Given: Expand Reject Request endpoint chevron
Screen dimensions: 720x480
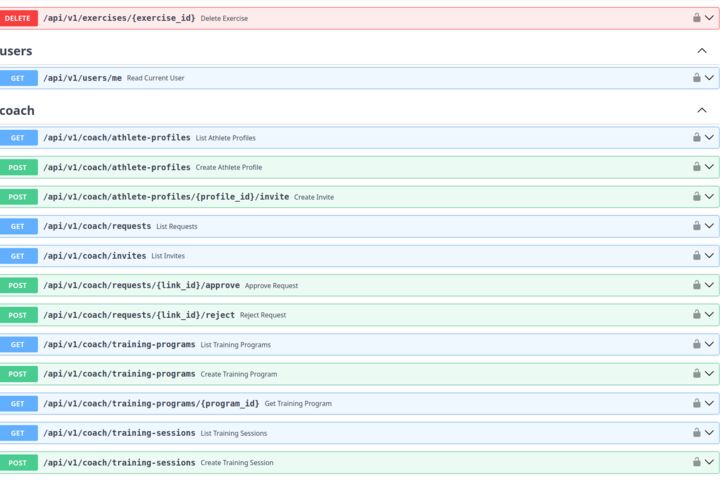Looking at the screenshot, I should 709,315.
